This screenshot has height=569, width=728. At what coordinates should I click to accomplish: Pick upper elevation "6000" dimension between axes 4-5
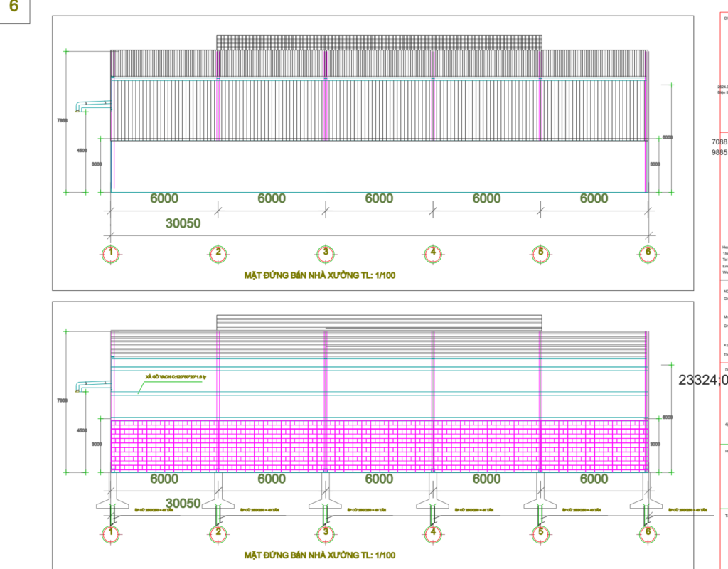486,198
